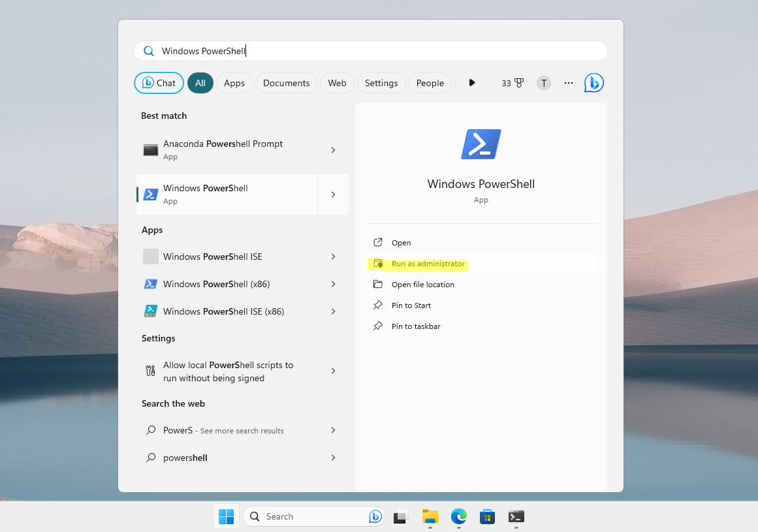Viewport: 758px width, 532px height.
Task: Launch Microsoft Edge from the taskbar
Action: [459, 516]
